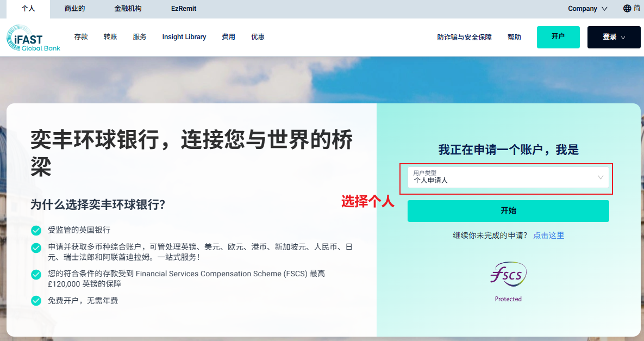Click checkmark icon beside 受监管的英国银行
This screenshot has height=341, width=644.
[36, 231]
